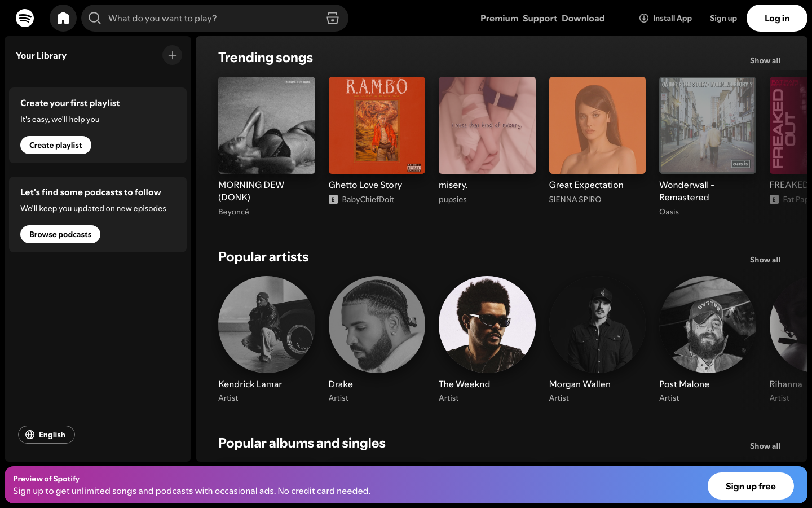Click the plus icon in Your Library
The width and height of the screenshot is (812, 508).
click(x=173, y=55)
